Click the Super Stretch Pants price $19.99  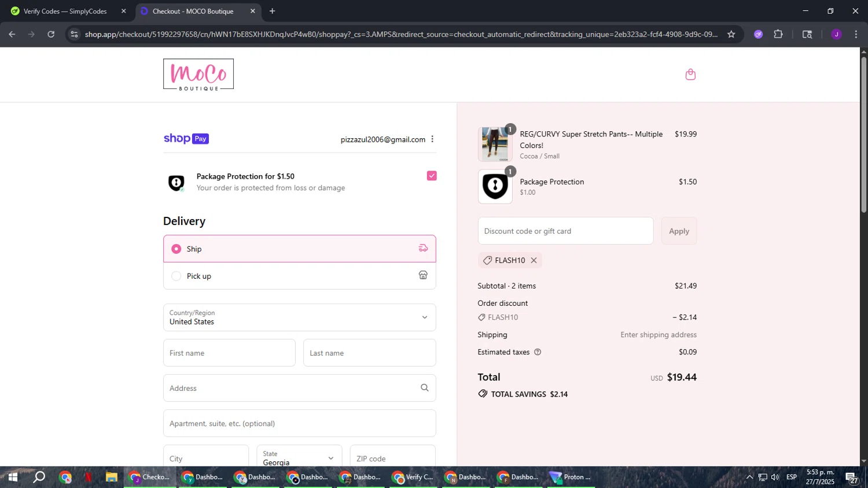[x=686, y=134]
